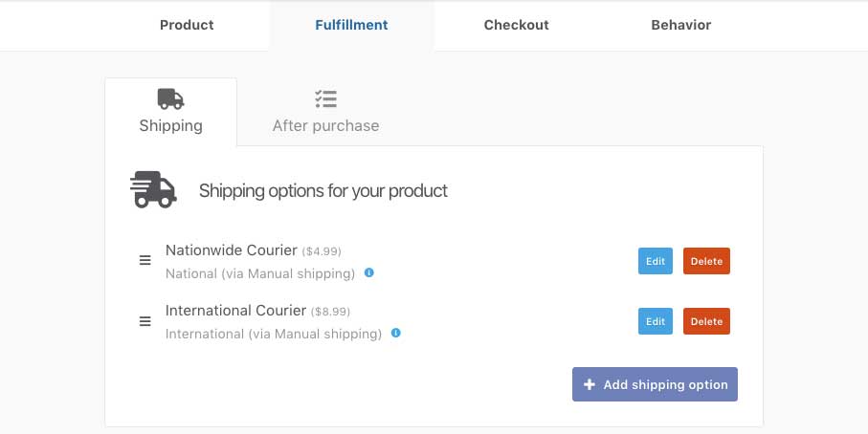The height and width of the screenshot is (434, 868).
Task: Go to the Behavior tab
Action: [x=680, y=25]
